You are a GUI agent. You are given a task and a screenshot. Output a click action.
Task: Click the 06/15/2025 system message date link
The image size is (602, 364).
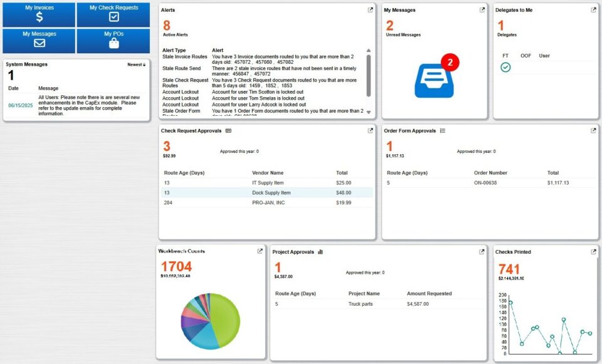tap(20, 106)
